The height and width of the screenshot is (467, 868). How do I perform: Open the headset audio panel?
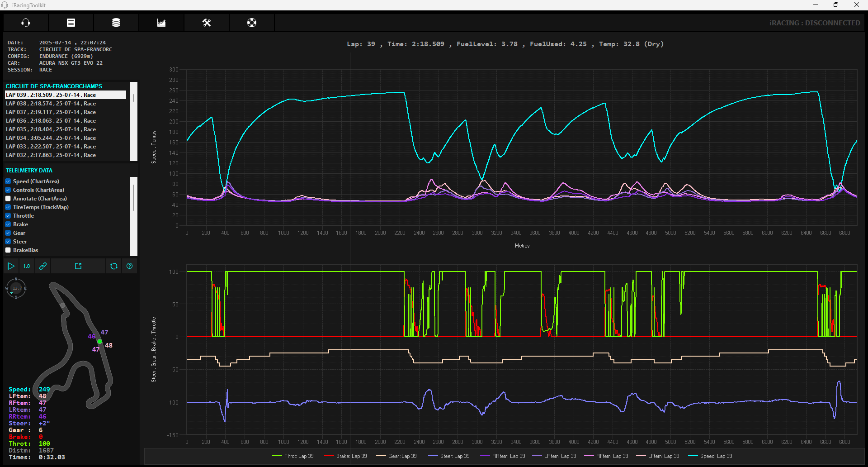point(25,23)
